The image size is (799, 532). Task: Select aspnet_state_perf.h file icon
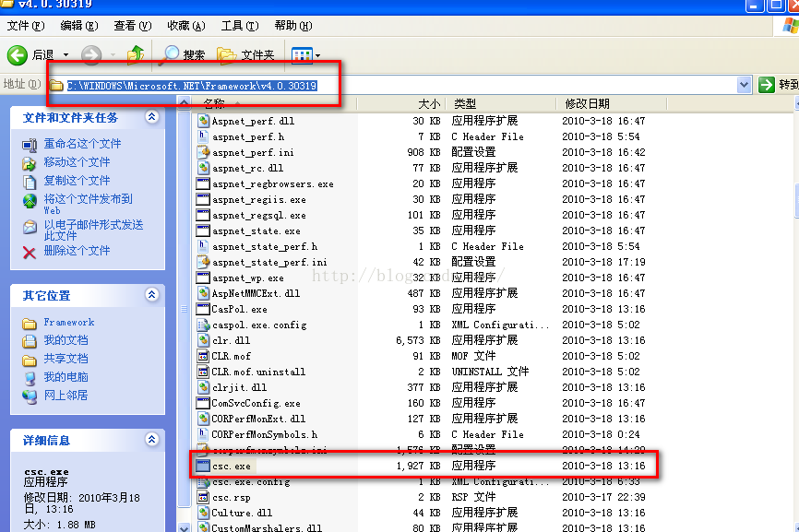pos(203,246)
